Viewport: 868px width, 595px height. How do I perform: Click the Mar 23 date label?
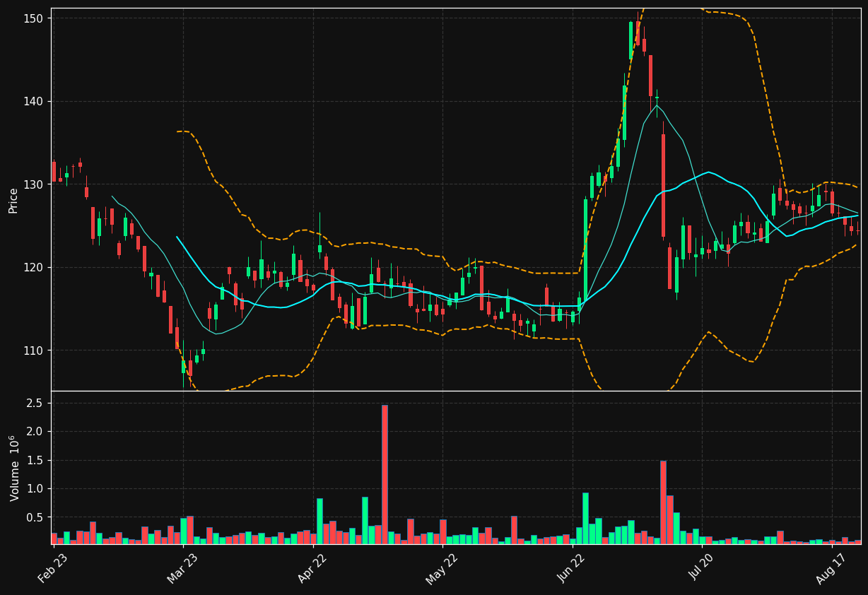183,568
